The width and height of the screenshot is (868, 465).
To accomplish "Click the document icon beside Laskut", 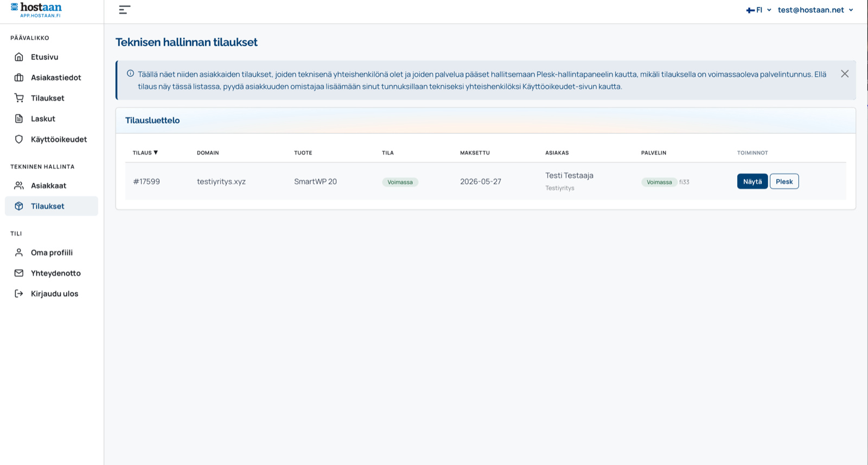I will 19,119.
